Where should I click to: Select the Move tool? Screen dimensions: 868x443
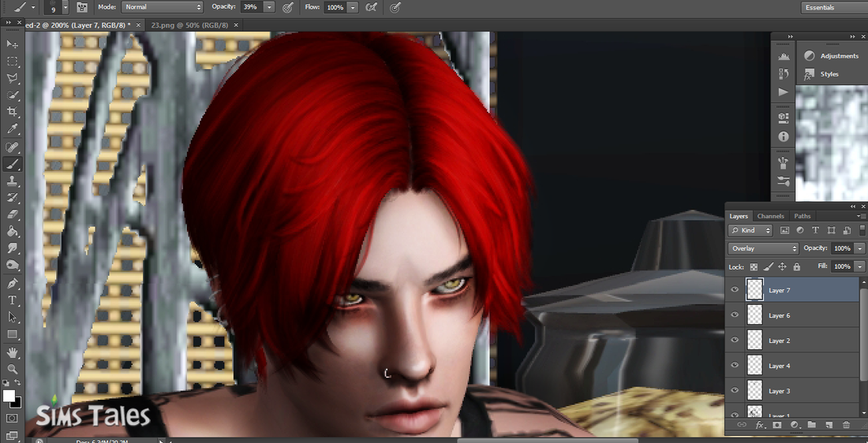12,43
